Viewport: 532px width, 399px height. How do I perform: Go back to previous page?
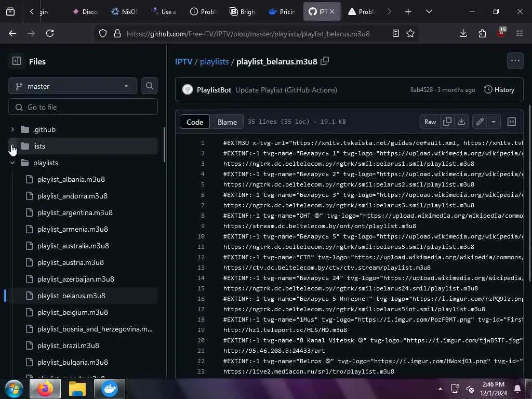(x=12, y=33)
